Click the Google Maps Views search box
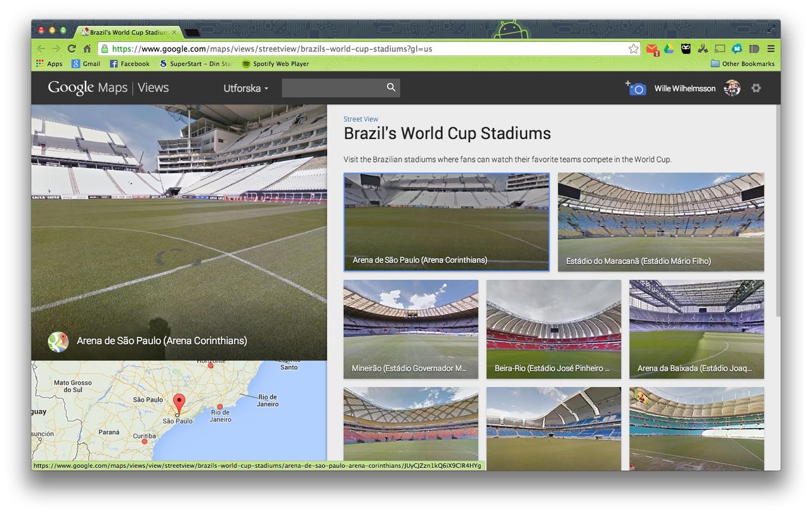The image size is (812, 514). [x=341, y=88]
